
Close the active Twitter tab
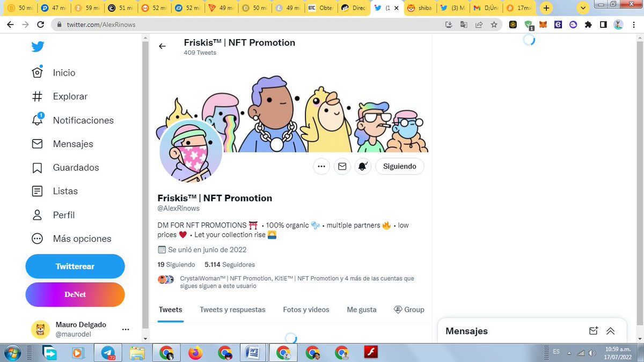click(396, 8)
